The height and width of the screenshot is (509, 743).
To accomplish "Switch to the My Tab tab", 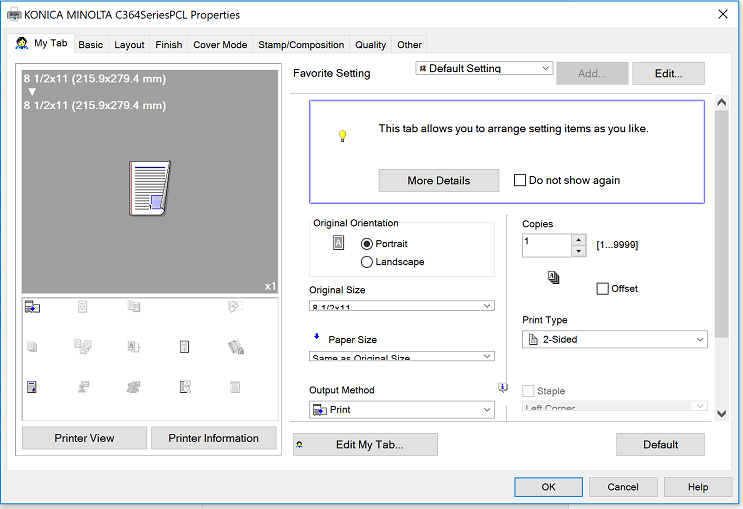I will [42, 43].
